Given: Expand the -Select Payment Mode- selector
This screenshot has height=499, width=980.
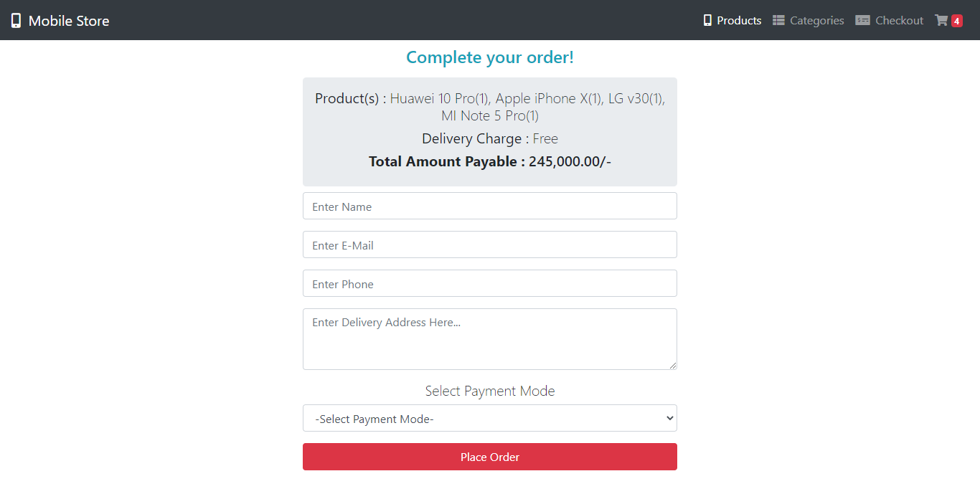Looking at the screenshot, I should tap(490, 418).
